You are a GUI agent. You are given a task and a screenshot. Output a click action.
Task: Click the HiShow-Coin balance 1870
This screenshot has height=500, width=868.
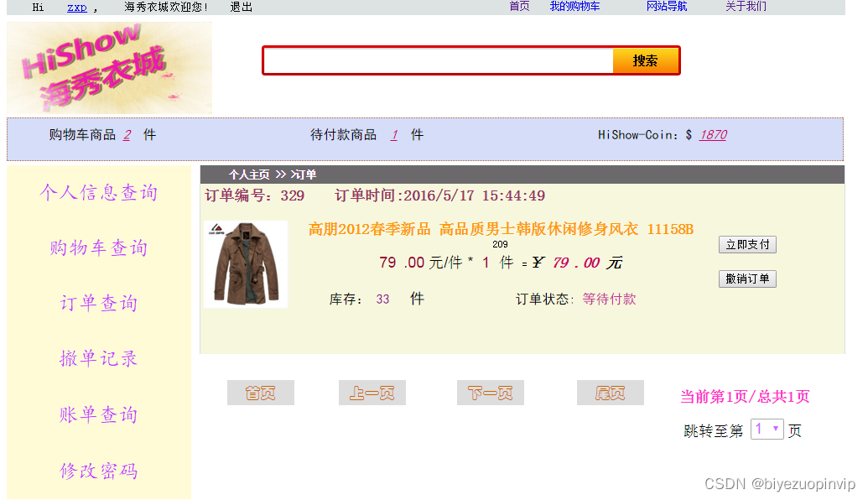click(713, 134)
